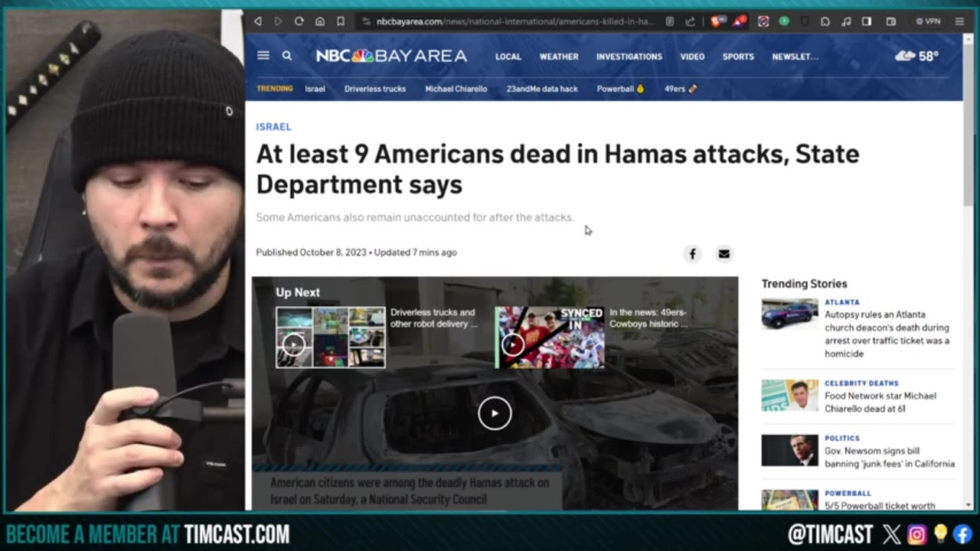The image size is (980, 551).
Task: Click the 'Up Next' heading
Action: click(298, 292)
